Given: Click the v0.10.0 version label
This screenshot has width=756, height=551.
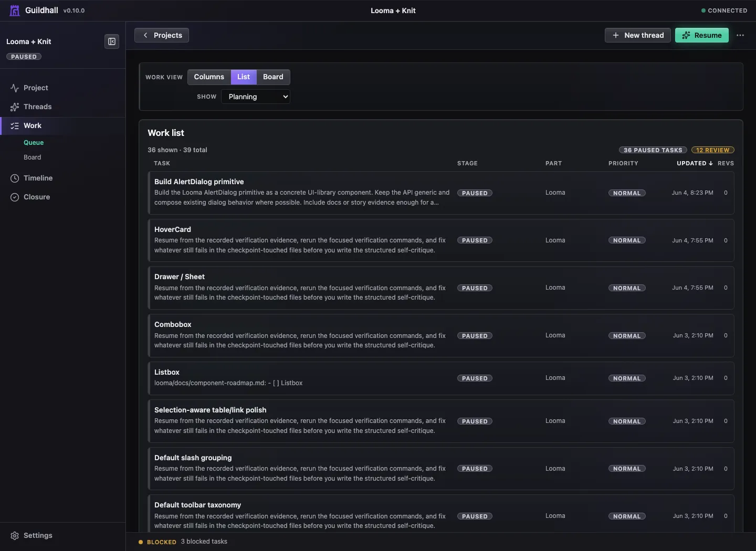Looking at the screenshot, I should click(74, 10).
